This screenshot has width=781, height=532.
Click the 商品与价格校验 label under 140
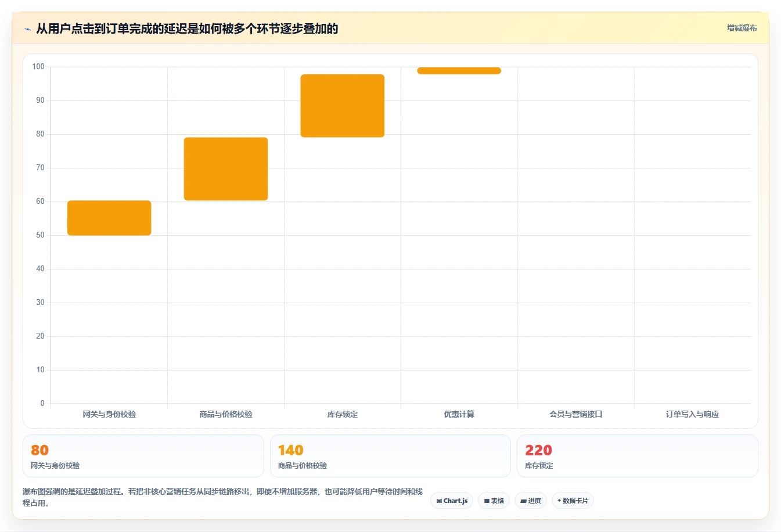click(303, 466)
